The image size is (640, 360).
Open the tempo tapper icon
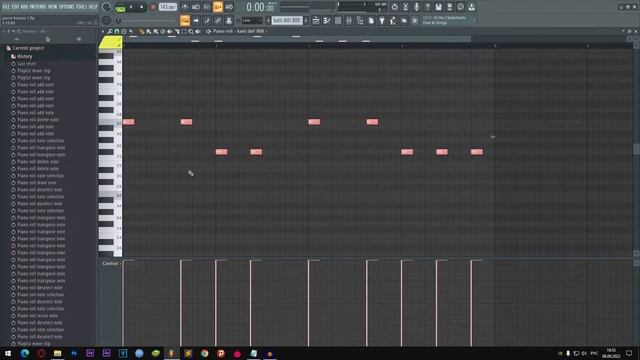click(x=393, y=20)
